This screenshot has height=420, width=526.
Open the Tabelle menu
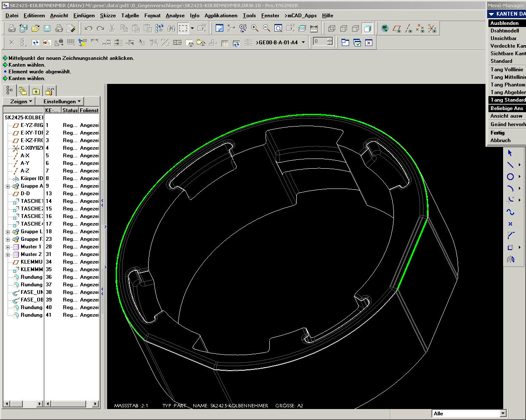130,16
